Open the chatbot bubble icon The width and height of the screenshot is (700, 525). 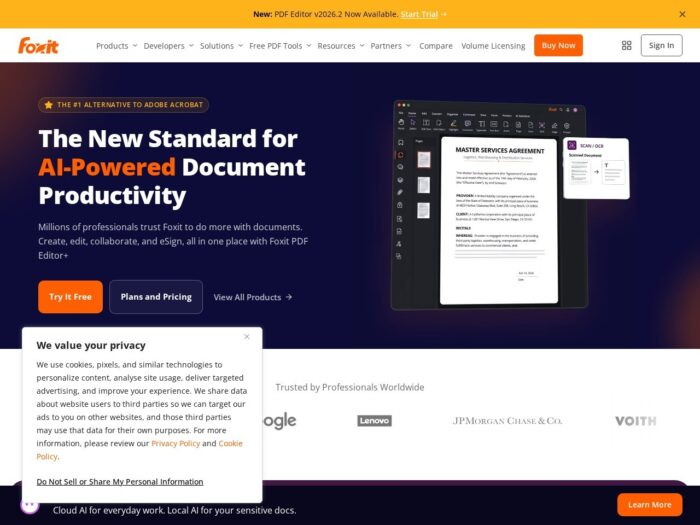(29, 506)
